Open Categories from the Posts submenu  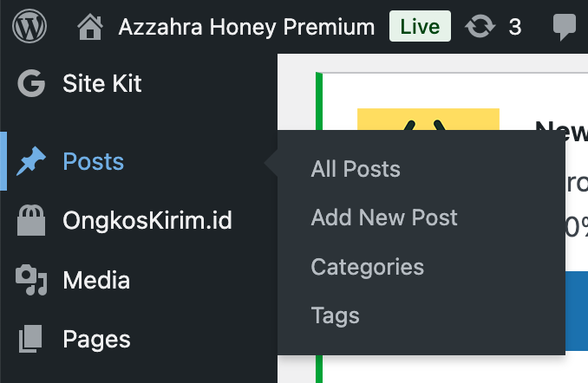[x=368, y=266]
